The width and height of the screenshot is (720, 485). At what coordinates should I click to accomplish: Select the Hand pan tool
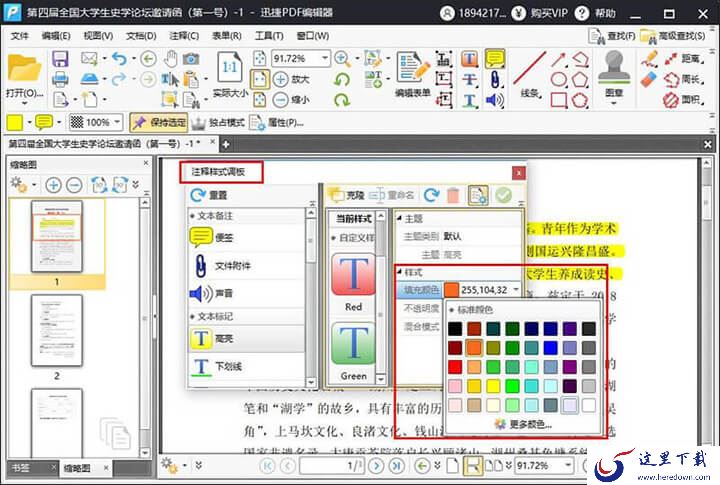171,59
